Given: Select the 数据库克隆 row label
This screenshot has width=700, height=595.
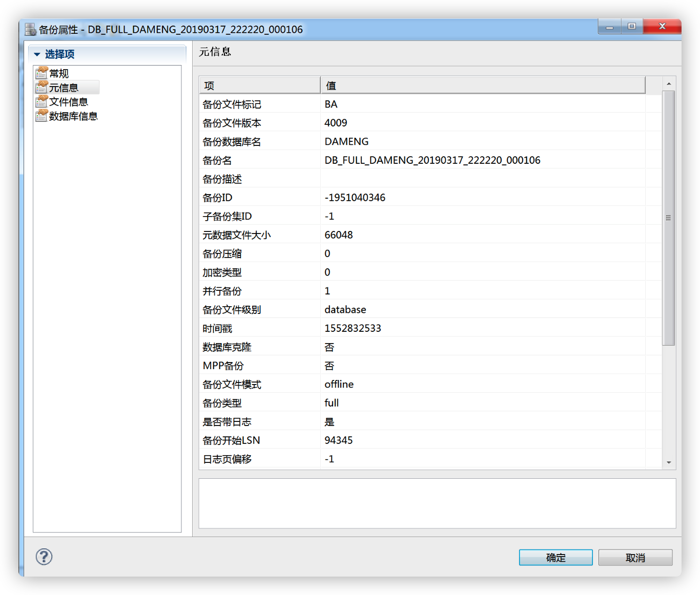Looking at the screenshot, I should point(227,347).
